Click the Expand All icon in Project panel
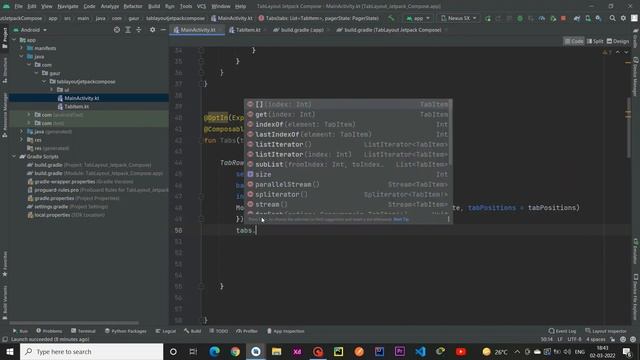The width and height of the screenshot is (640, 360). pos(128,30)
